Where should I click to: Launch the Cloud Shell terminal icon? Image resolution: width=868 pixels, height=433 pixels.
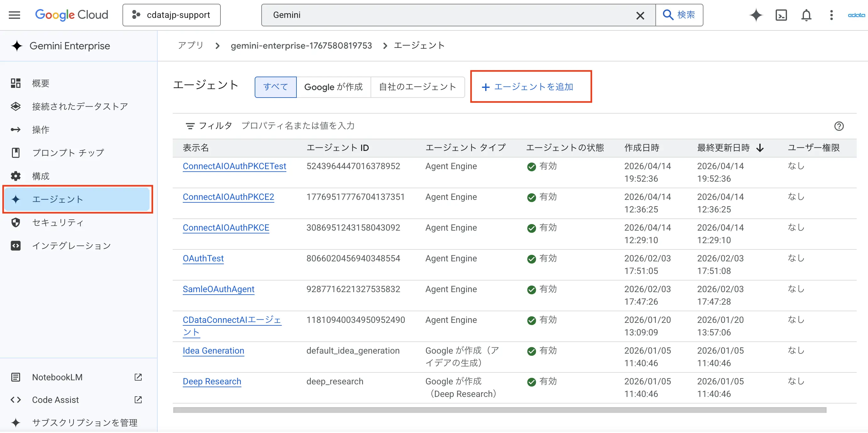pyautogui.click(x=781, y=15)
